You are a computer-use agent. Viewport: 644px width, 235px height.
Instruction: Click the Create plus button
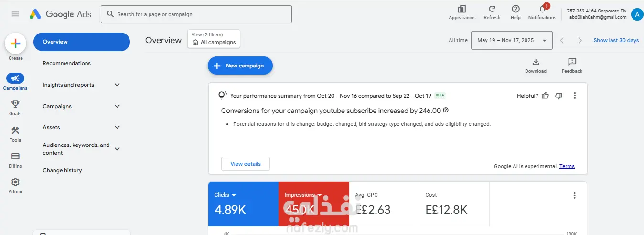(15, 44)
